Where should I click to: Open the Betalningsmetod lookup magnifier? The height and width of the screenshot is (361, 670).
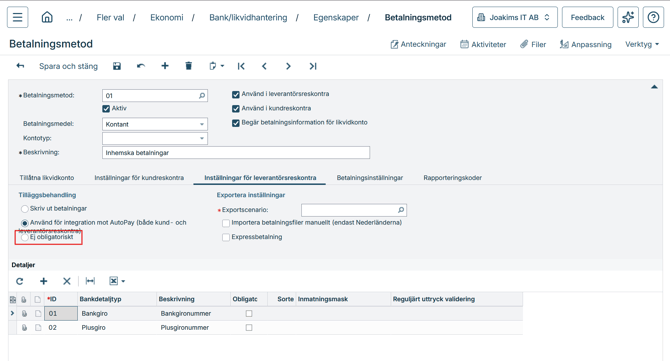(202, 96)
